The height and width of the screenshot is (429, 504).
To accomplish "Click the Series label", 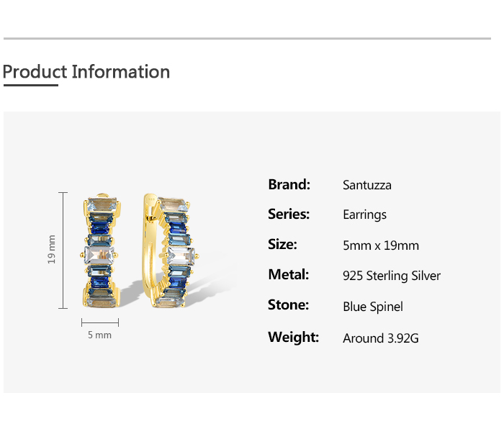I will 289,214.
